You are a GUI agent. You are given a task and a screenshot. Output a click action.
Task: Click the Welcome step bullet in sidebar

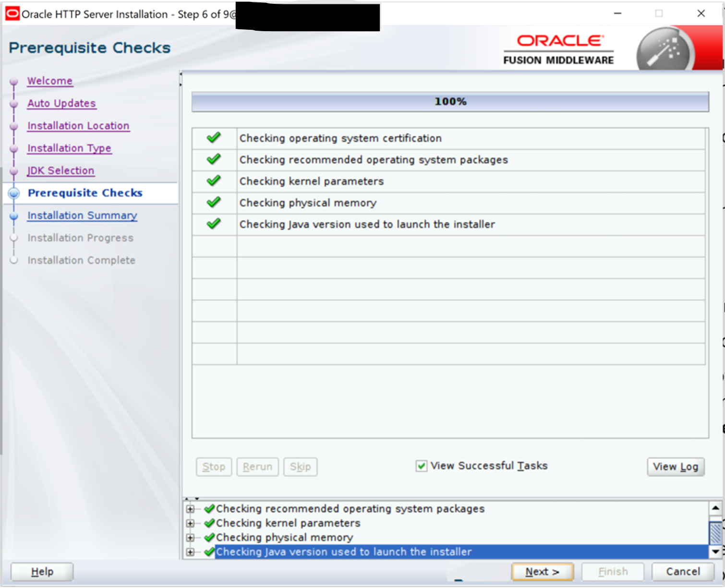pos(14,82)
